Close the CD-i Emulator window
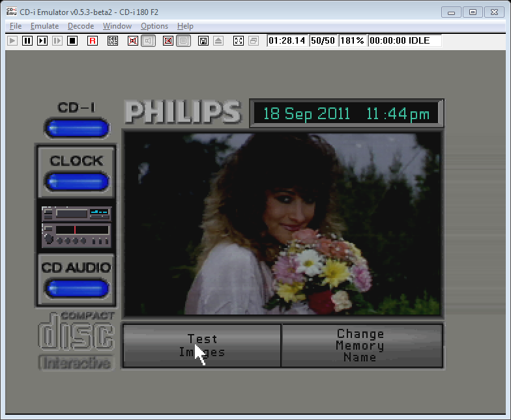Viewport: 511px width, 420px height. [494, 12]
